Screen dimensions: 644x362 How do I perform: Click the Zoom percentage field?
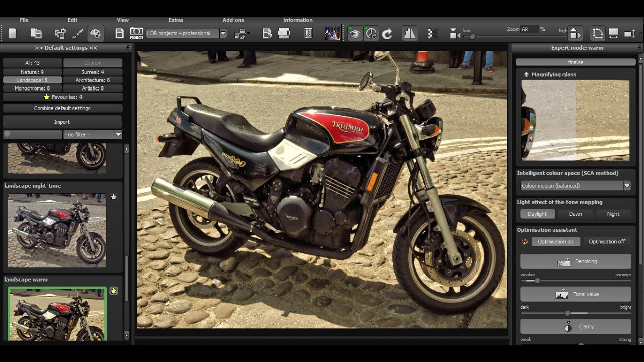click(529, 29)
